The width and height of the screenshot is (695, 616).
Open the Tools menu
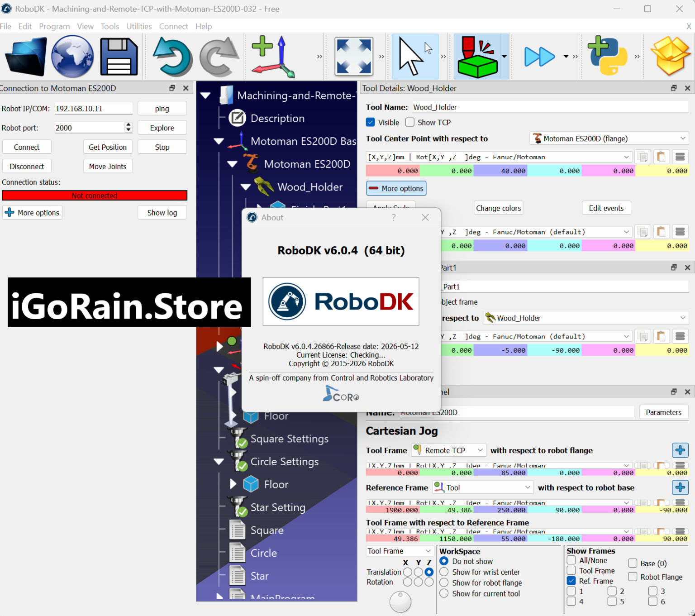click(110, 26)
